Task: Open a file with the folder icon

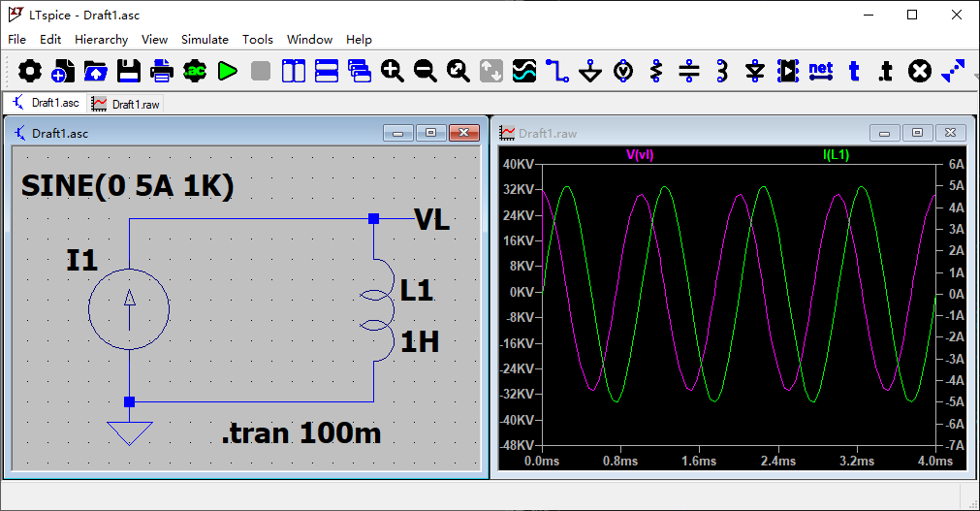Action: pyautogui.click(x=96, y=71)
